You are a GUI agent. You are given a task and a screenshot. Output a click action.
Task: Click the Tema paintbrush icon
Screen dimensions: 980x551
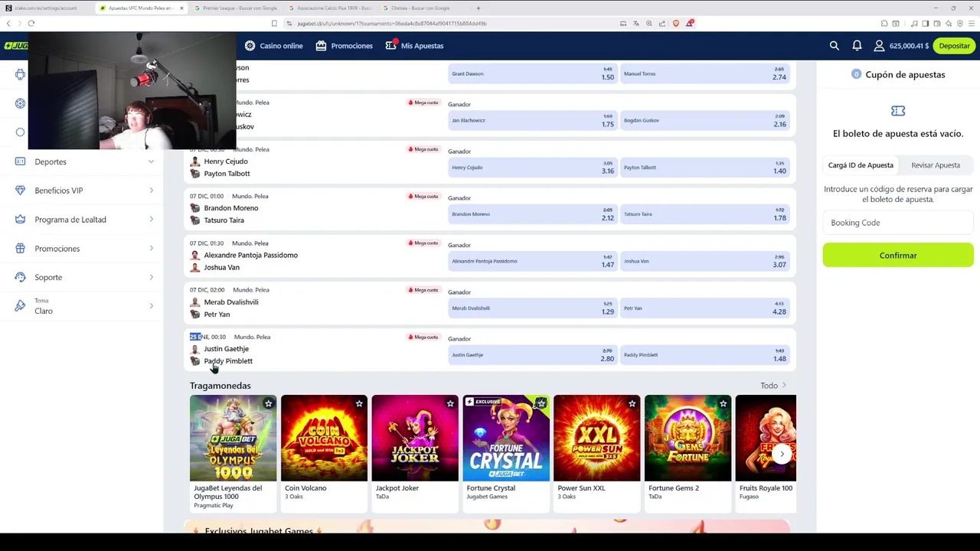[20, 306]
